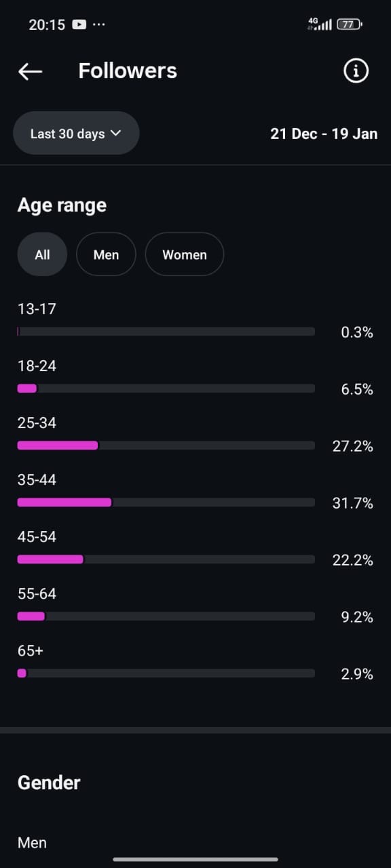Tap the 35-44 age range bar
Screen dimensions: 391x868
(x=166, y=502)
